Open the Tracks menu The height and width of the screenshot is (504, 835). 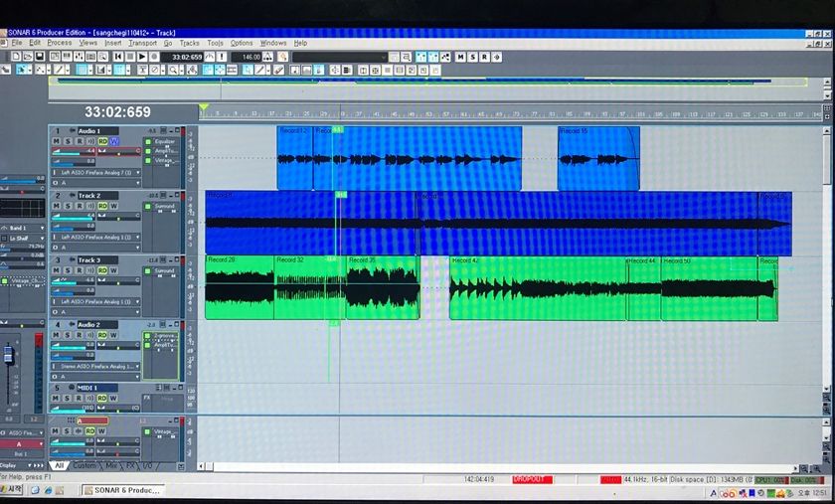(x=189, y=43)
